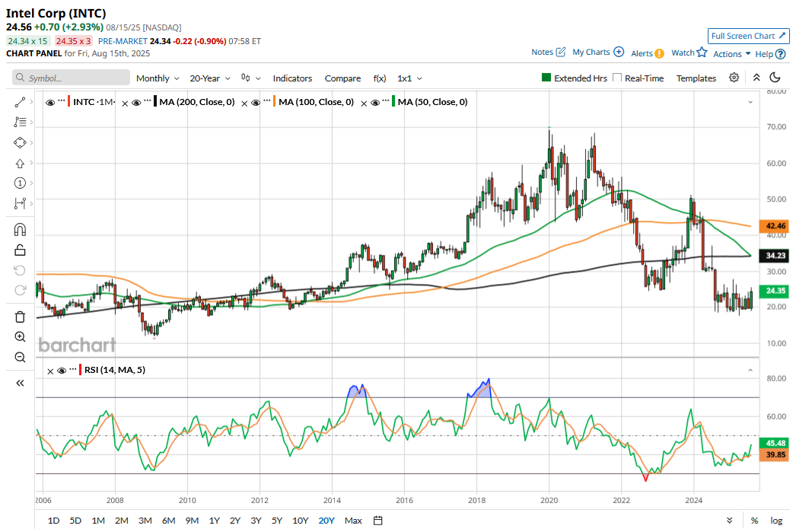Expand the bottom panel double chevron
Image resolution: width=799 pixels, height=532 pixels.
(729, 521)
